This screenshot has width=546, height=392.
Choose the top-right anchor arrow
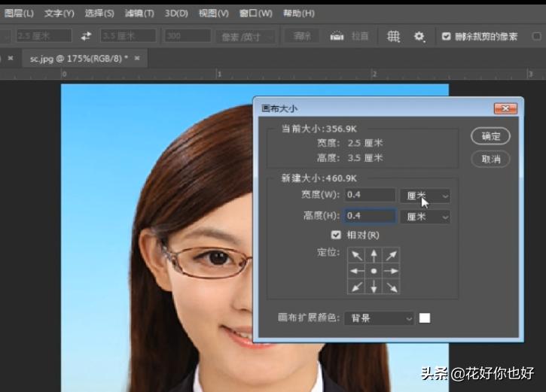[391, 256]
